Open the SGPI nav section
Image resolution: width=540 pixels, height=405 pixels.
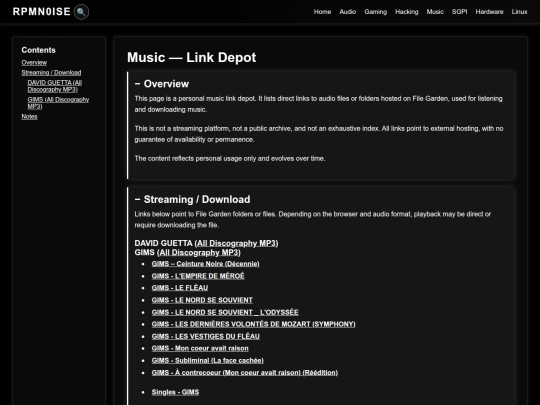(459, 12)
